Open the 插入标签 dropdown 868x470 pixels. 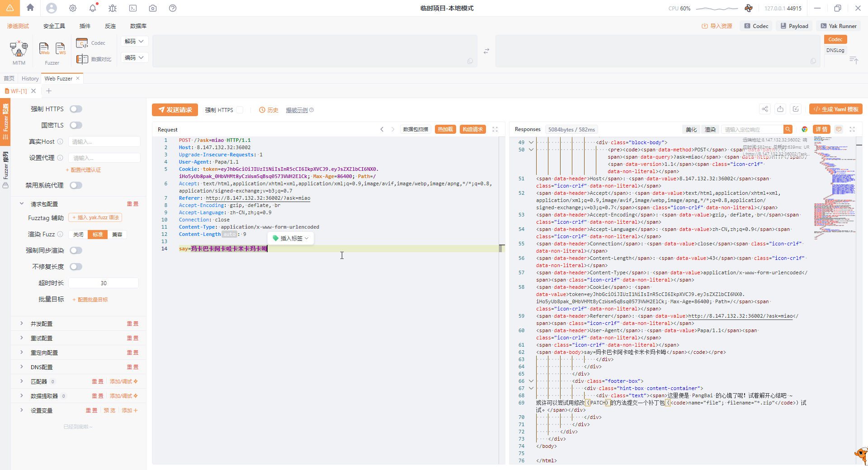(291, 238)
